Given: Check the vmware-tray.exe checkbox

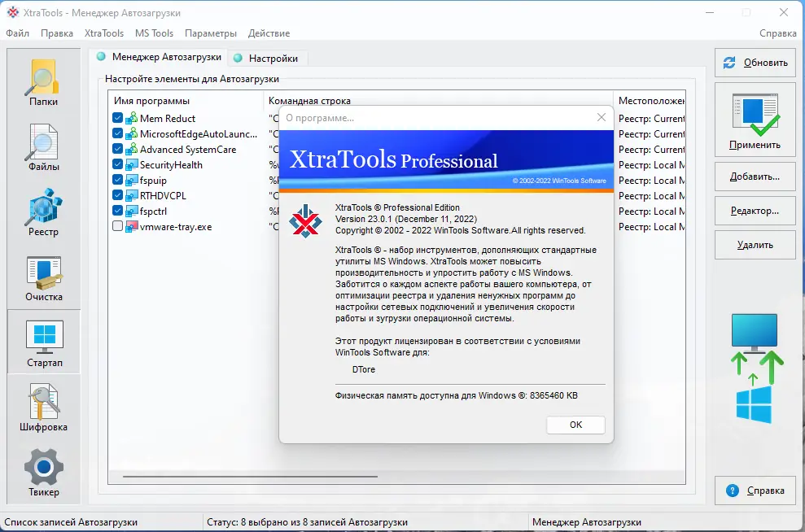Looking at the screenshot, I should [117, 225].
